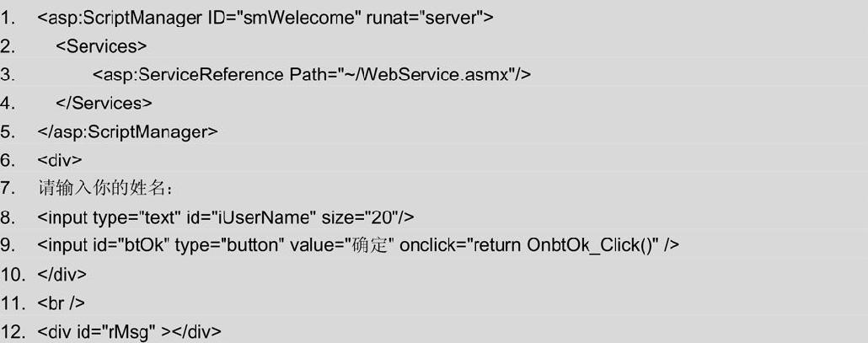The width and height of the screenshot is (868, 343).
Task: Click line number 9
Action: 8,245
